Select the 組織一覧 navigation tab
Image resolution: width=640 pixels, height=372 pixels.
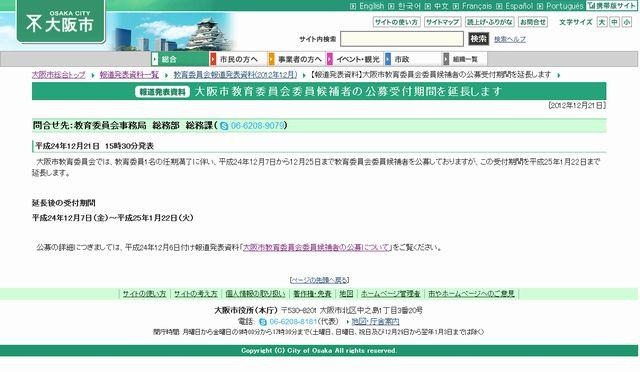[x=465, y=59]
